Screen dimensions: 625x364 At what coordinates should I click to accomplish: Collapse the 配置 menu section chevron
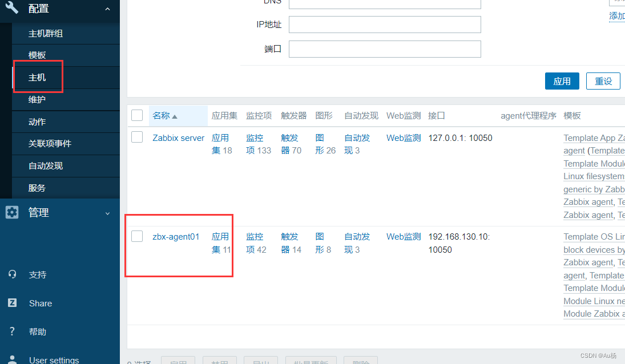[108, 9]
